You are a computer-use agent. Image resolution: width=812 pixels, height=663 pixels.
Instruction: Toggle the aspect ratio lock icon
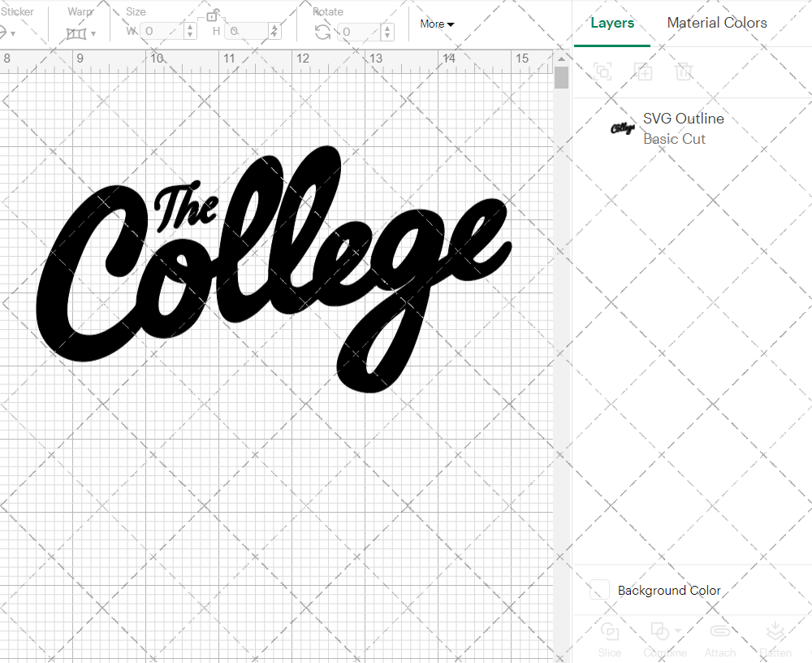pyautogui.click(x=212, y=15)
